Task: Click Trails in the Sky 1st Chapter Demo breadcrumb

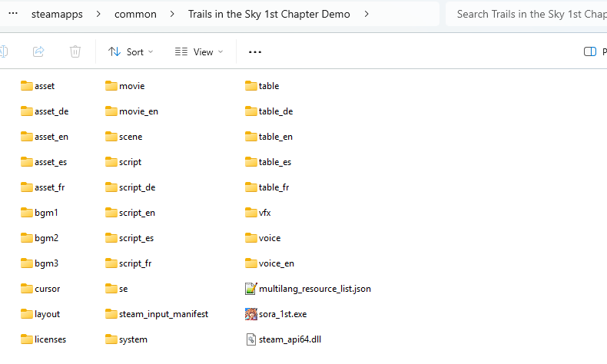Action: click(269, 14)
